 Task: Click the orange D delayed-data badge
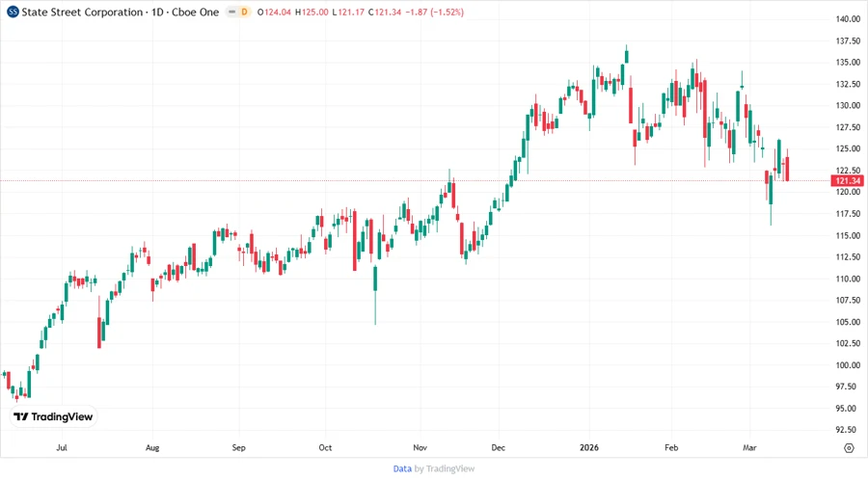(244, 12)
